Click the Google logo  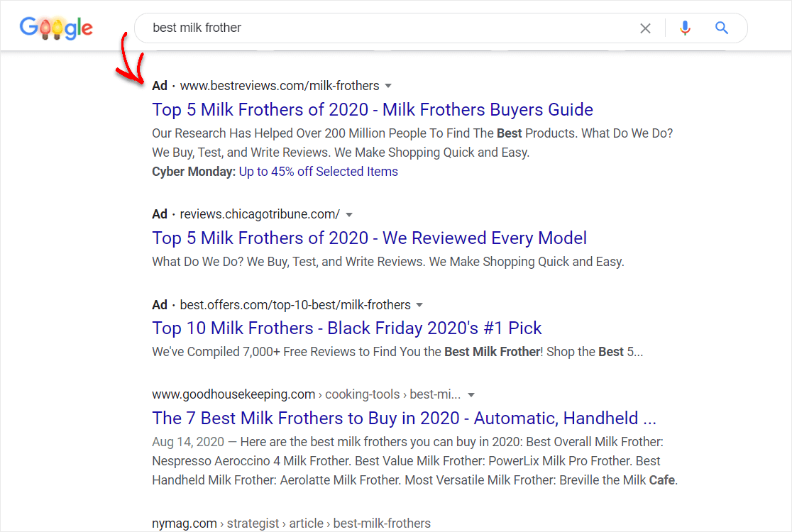(56, 28)
